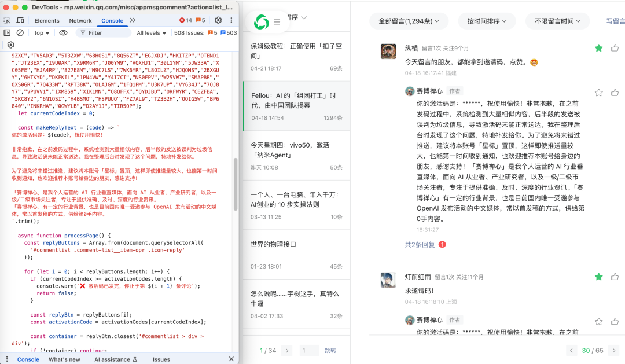Click the DevTools inspect element icon
Image resolution: width=625 pixels, height=364 pixels.
(x=7, y=20)
